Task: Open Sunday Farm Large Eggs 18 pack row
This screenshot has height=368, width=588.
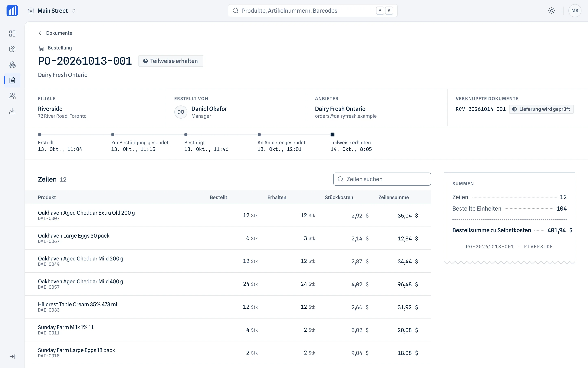Action: (x=228, y=353)
